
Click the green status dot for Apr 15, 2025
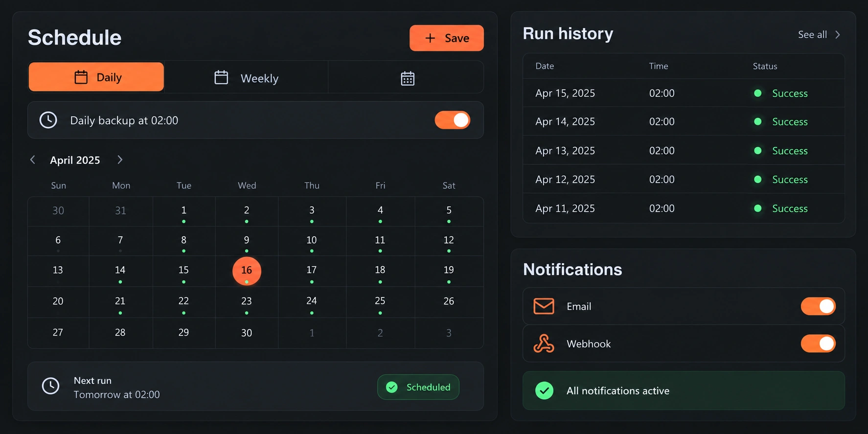pos(757,93)
